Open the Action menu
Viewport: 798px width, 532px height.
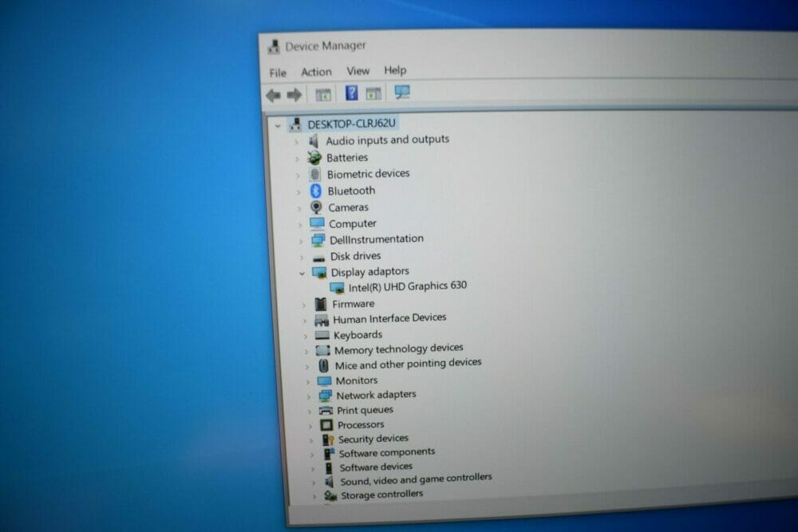click(x=316, y=72)
